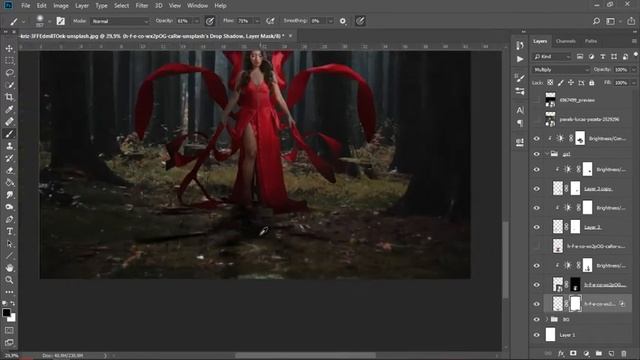Hide the Layer 2 layer
This screenshot has height=360, width=640.
click(x=537, y=227)
